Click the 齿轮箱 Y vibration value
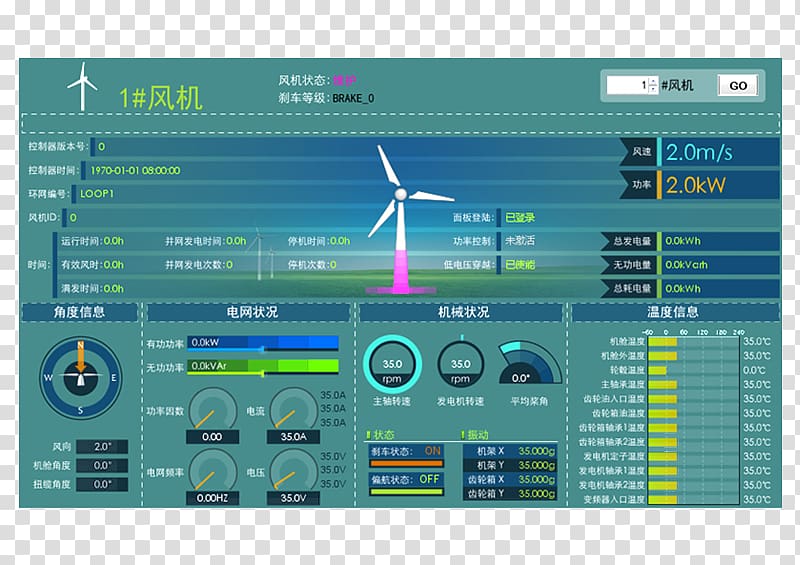This screenshot has width=800, height=565. [537, 494]
